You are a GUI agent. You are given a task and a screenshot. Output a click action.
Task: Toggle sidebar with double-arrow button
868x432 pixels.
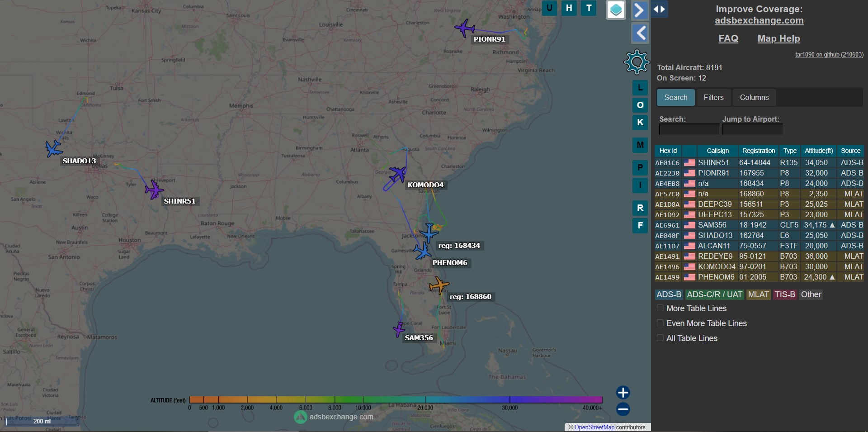(x=659, y=9)
